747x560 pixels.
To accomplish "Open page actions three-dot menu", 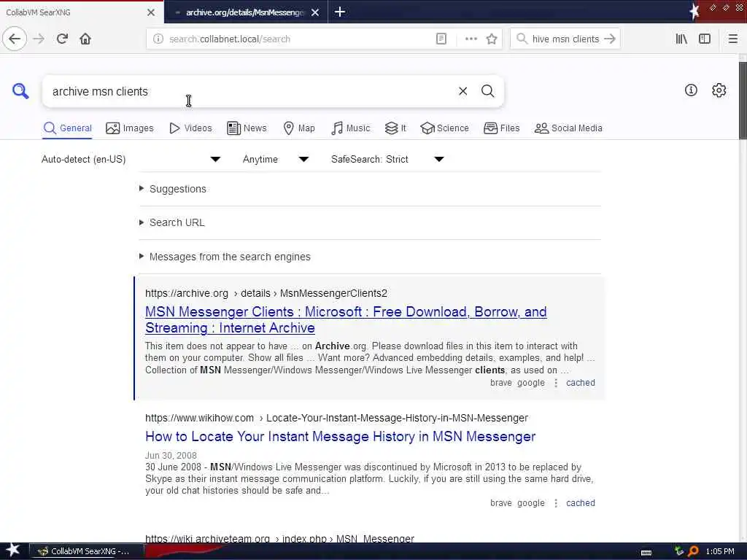I will pyautogui.click(x=471, y=39).
